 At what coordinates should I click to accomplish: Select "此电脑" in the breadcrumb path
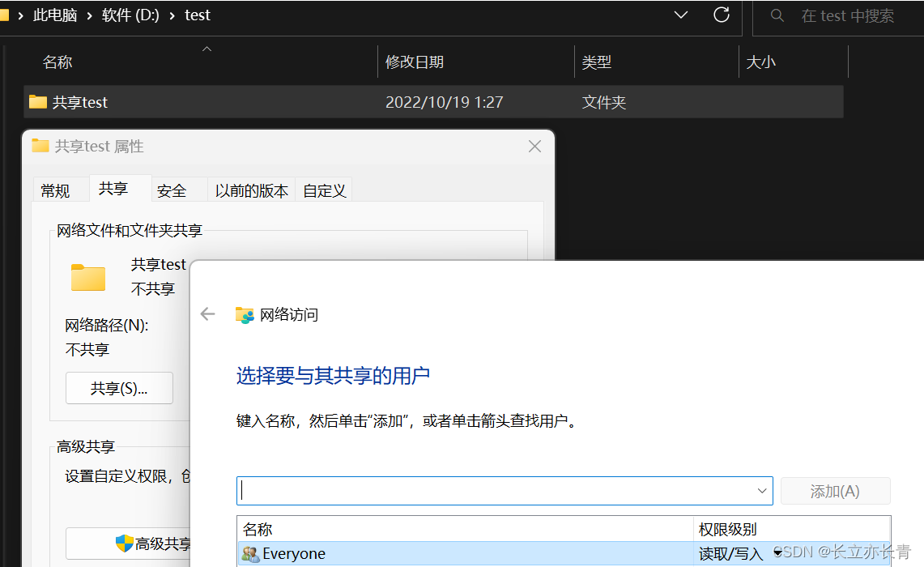pos(55,15)
